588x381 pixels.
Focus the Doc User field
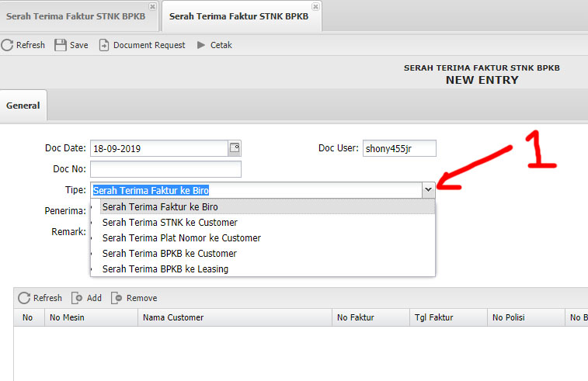pos(399,148)
